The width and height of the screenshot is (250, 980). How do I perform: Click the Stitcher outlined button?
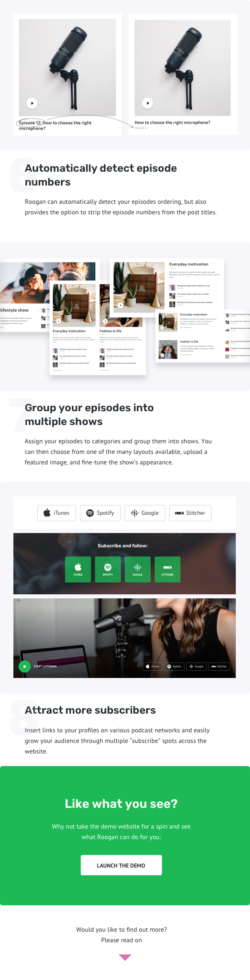point(190,513)
